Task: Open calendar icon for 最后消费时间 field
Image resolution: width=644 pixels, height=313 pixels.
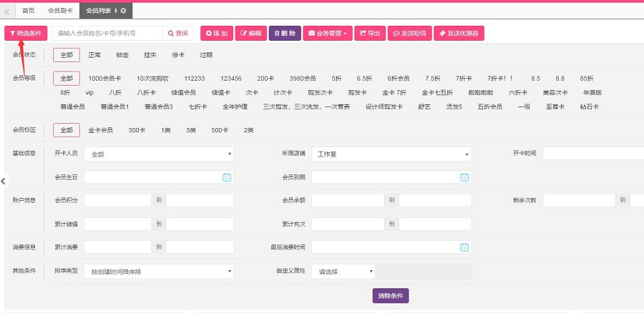Action: [464, 247]
